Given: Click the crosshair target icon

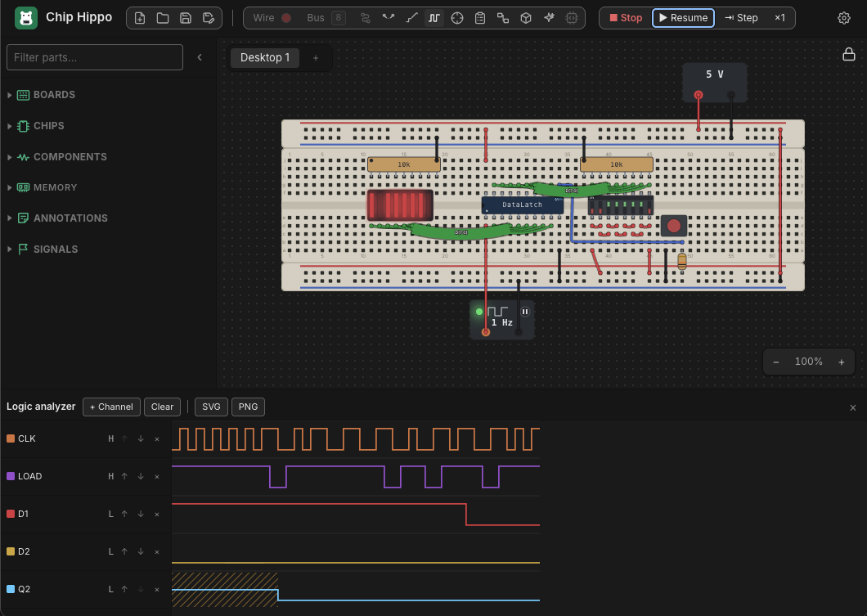Looking at the screenshot, I should tap(456, 18).
